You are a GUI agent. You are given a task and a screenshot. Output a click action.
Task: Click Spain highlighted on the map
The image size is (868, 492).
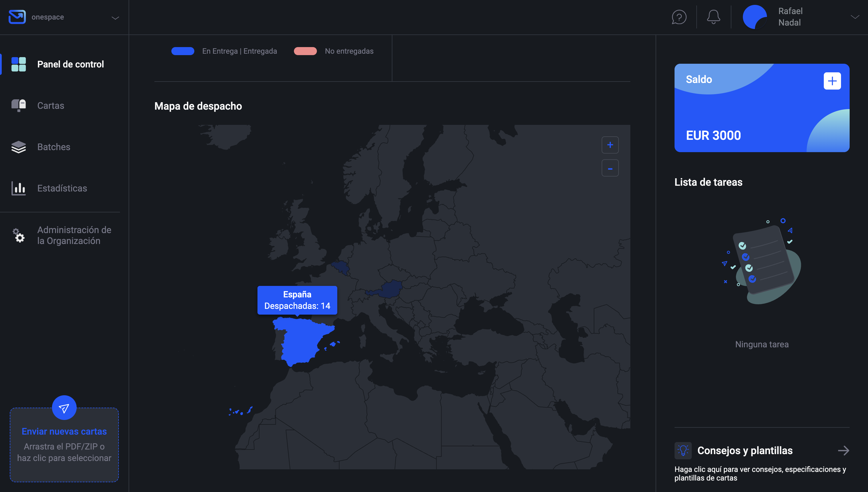coord(303,341)
